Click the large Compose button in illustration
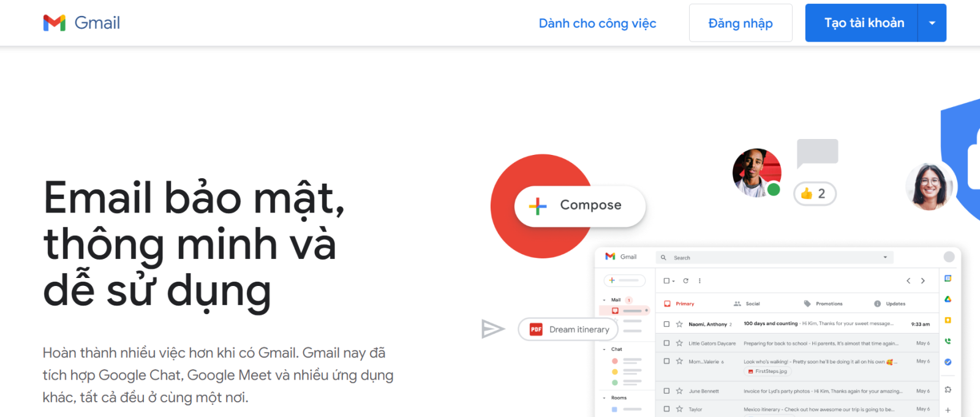Screen dimensions: 980x417 tap(579, 205)
